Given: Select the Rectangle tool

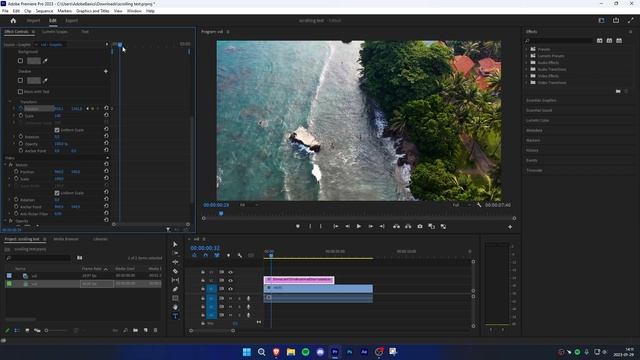Looking at the screenshot, I should (x=175, y=298).
